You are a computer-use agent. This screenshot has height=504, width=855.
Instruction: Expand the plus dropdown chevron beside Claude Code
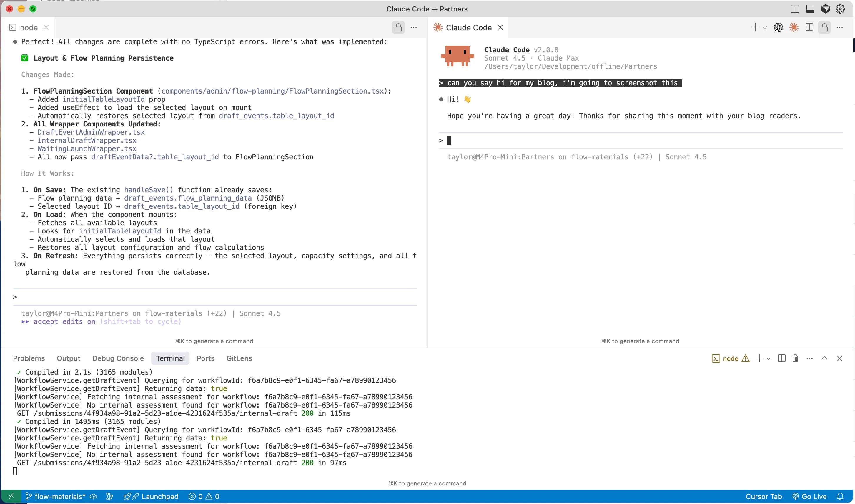pos(765,28)
